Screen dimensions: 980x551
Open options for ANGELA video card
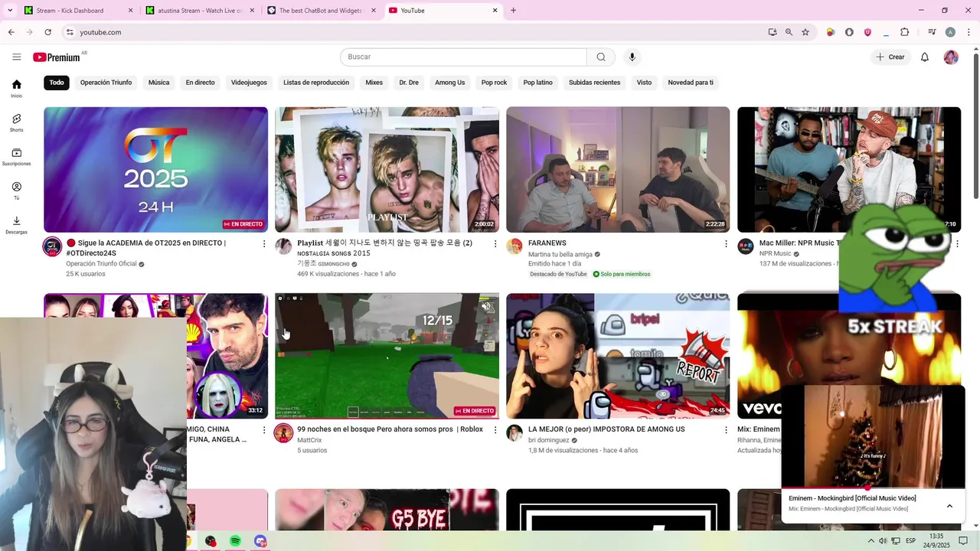[x=264, y=430]
